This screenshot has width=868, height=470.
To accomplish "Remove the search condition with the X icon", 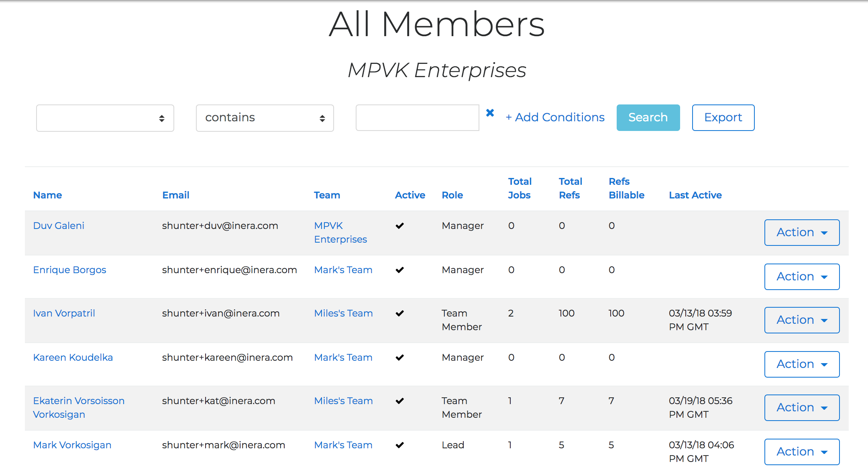I will tap(490, 113).
